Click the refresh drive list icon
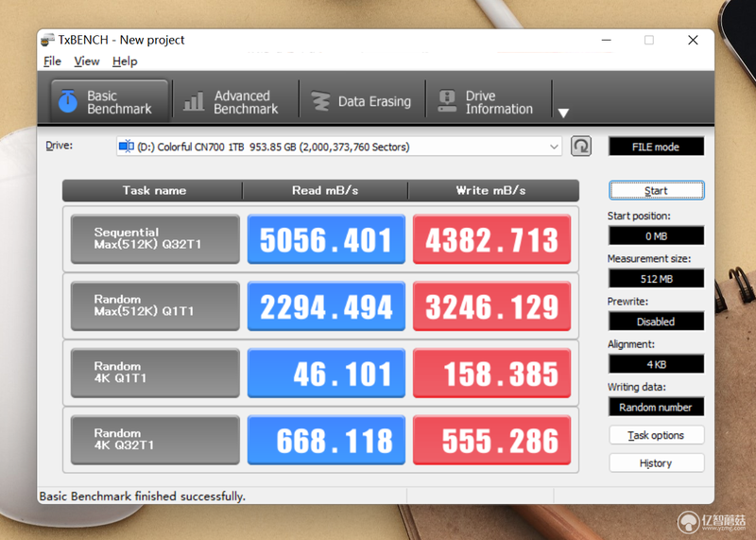This screenshot has height=540, width=756. [581, 147]
